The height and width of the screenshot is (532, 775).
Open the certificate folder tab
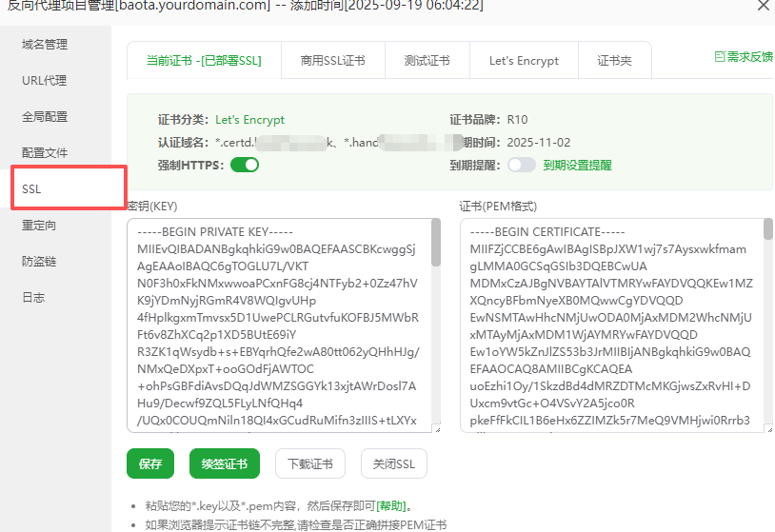tap(614, 61)
